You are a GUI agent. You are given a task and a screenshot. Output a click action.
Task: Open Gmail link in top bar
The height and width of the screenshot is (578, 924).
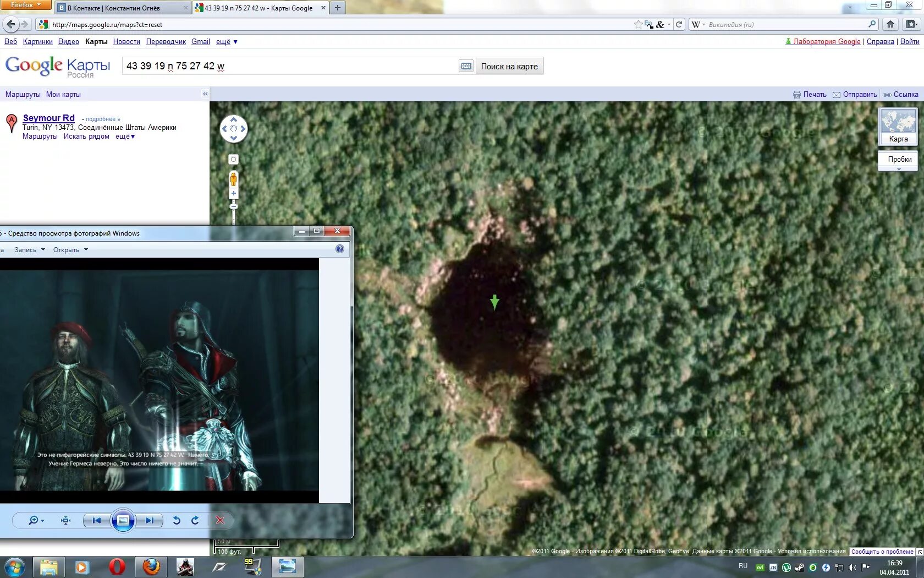click(201, 42)
